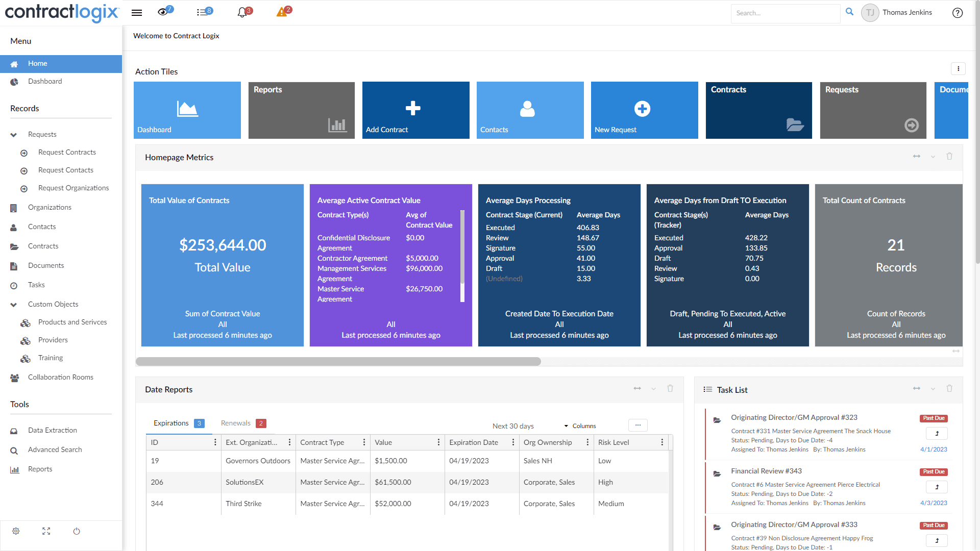
Task: Click the fullscreen expand icon in sidebar footer
Action: 46,531
